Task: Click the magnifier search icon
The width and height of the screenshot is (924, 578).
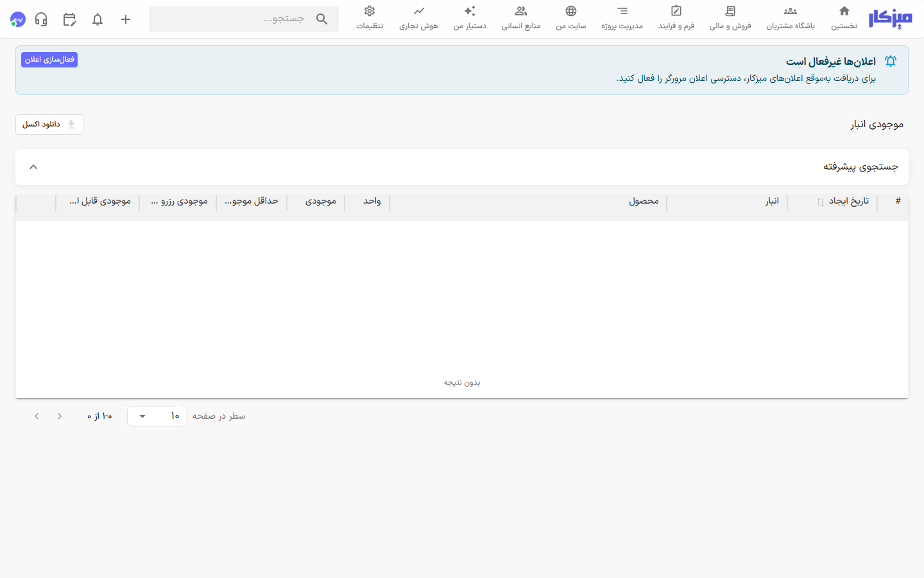Action: (x=322, y=19)
